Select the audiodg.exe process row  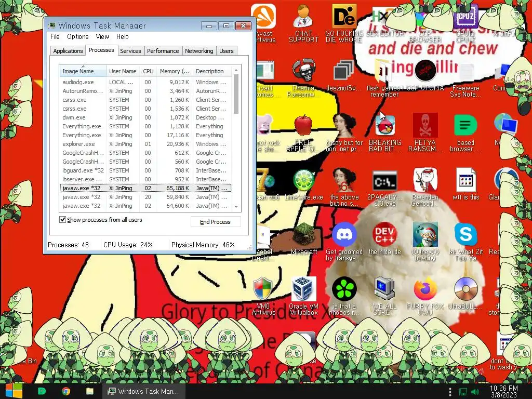pyautogui.click(x=145, y=82)
